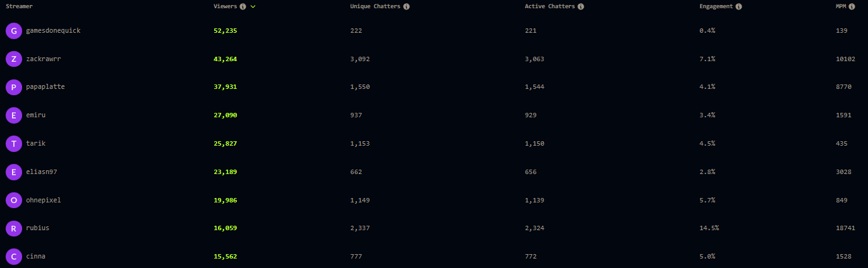Sort by the Unique Chatters column header

[375, 6]
